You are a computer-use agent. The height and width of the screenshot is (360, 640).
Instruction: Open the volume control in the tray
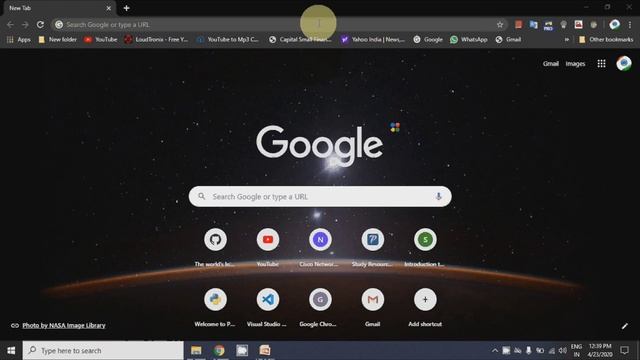click(x=562, y=350)
